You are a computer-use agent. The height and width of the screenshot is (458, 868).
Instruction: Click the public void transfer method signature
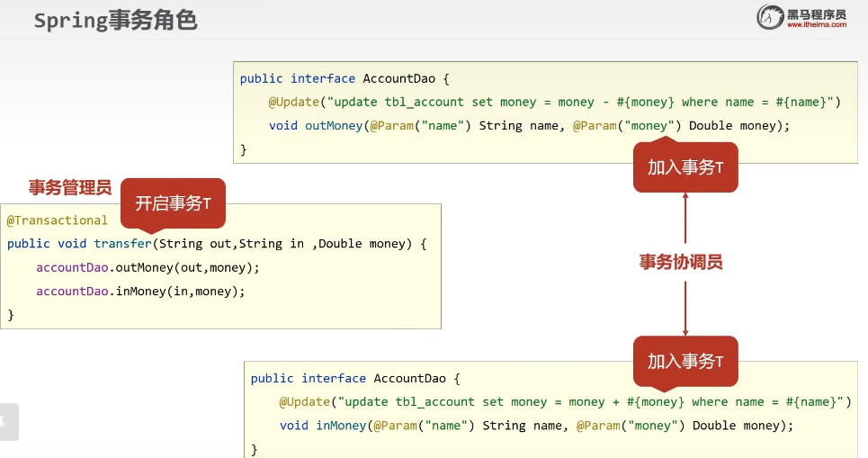217,244
